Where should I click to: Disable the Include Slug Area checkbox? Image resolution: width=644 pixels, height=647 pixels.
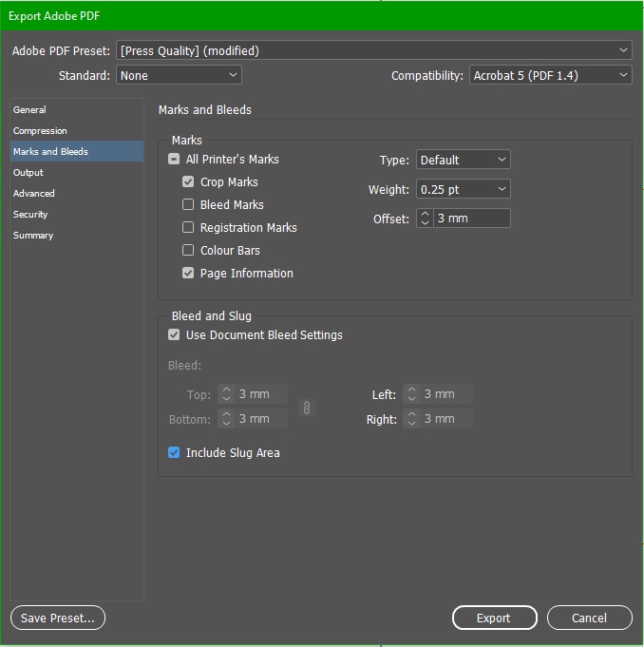click(174, 452)
